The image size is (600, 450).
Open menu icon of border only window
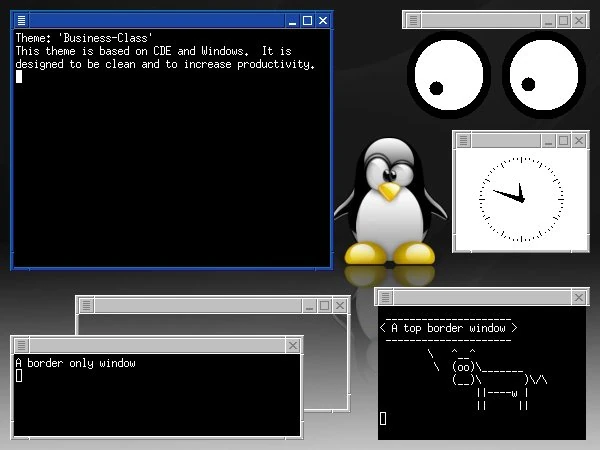(x=21, y=346)
